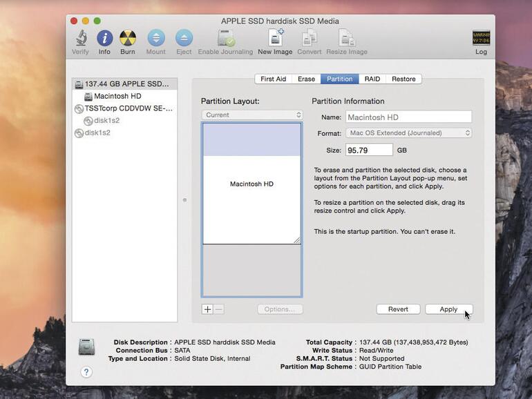Open the Format Mac OS Extended dropdown
532x399 pixels.
(408, 133)
